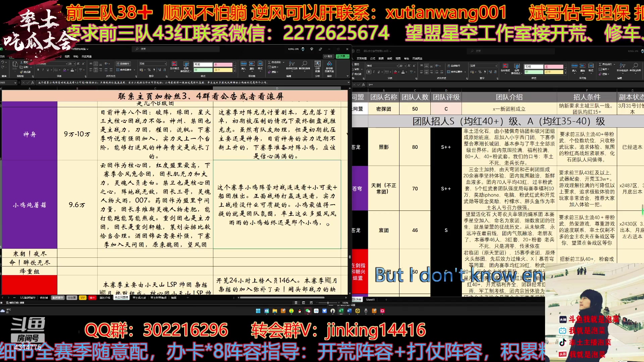The image size is (644, 362).
Task: Click Save icon in right Excel title bar
Action: click(x=358, y=51)
